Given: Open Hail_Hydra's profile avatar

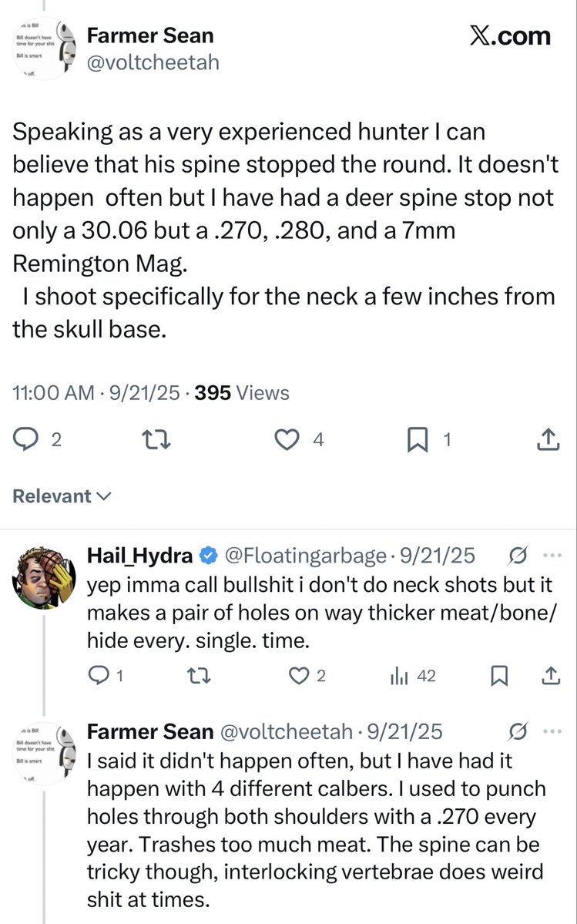Looking at the screenshot, I should (x=43, y=577).
